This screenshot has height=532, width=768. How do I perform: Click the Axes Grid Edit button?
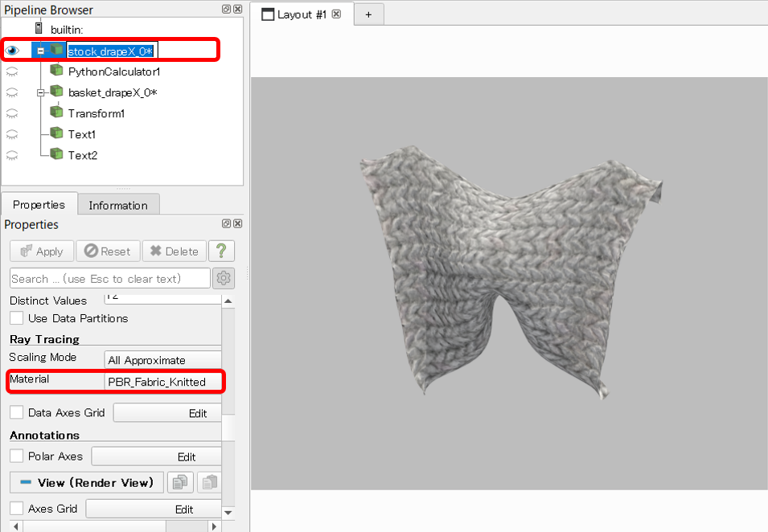point(184,509)
